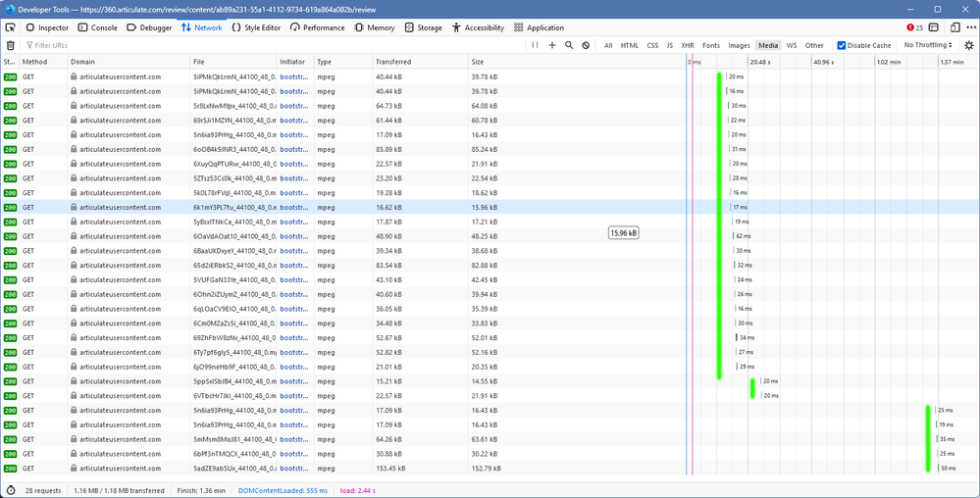980x498 pixels.
Task: Select the 6OaVdAOat10 request row
Action: 235,236
